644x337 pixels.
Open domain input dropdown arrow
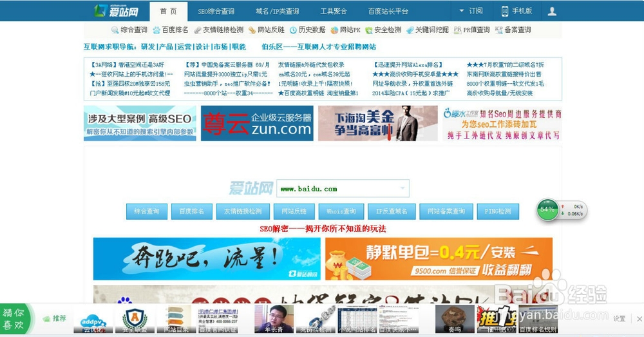point(402,188)
